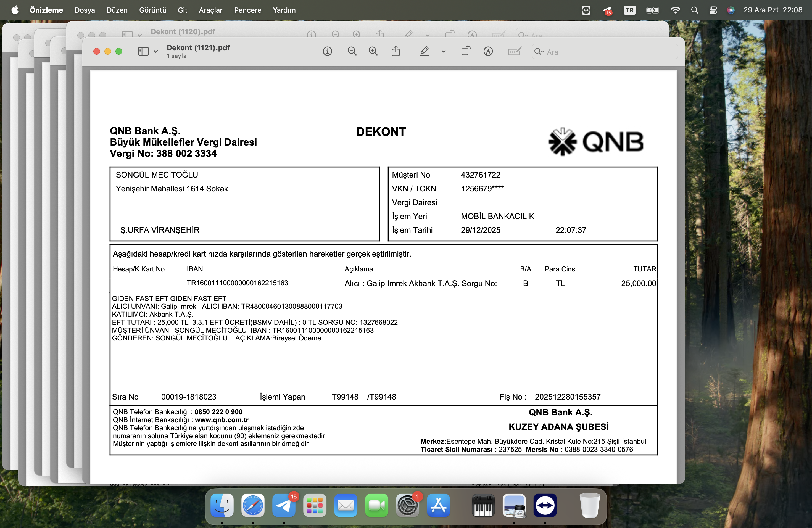Open the Araçlar menu
This screenshot has height=528, width=812.
point(210,10)
